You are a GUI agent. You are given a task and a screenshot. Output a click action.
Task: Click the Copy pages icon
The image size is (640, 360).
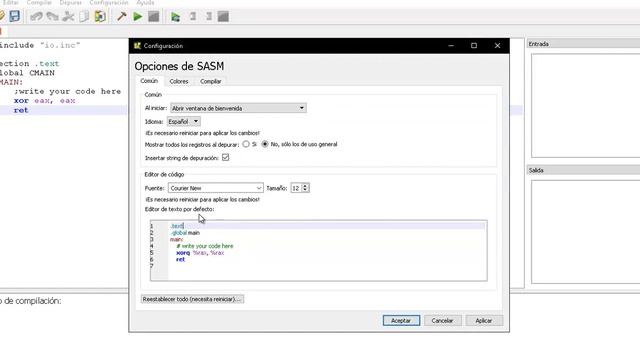click(x=84, y=16)
